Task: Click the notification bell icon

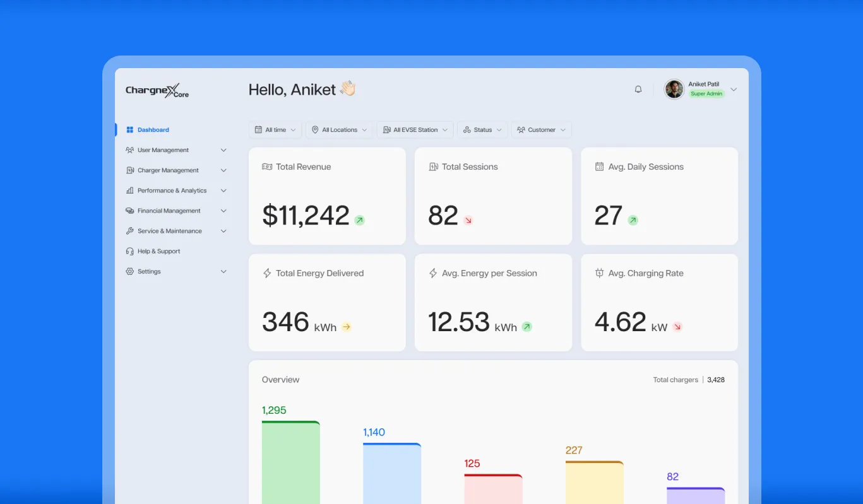Action: (x=638, y=90)
